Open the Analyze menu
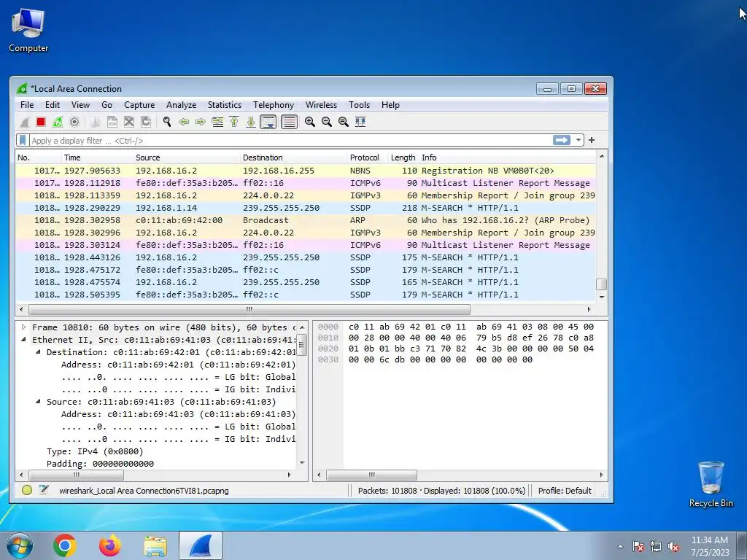Image resolution: width=747 pixels, height=560 pixels. 181,105
